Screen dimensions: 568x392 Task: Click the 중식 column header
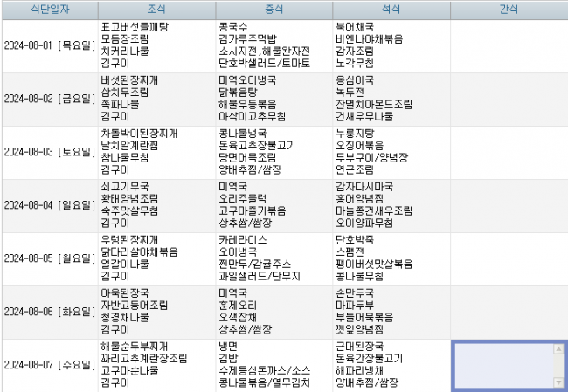[274, 9]
